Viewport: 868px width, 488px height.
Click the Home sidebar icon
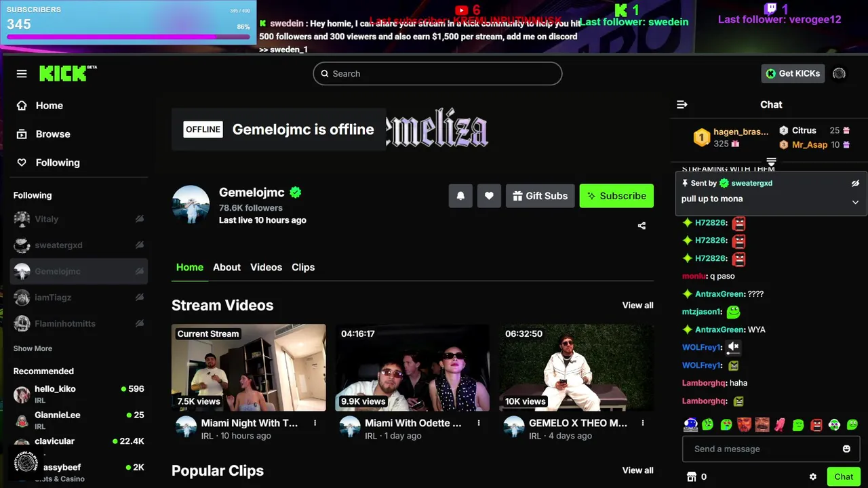point(22,106)
